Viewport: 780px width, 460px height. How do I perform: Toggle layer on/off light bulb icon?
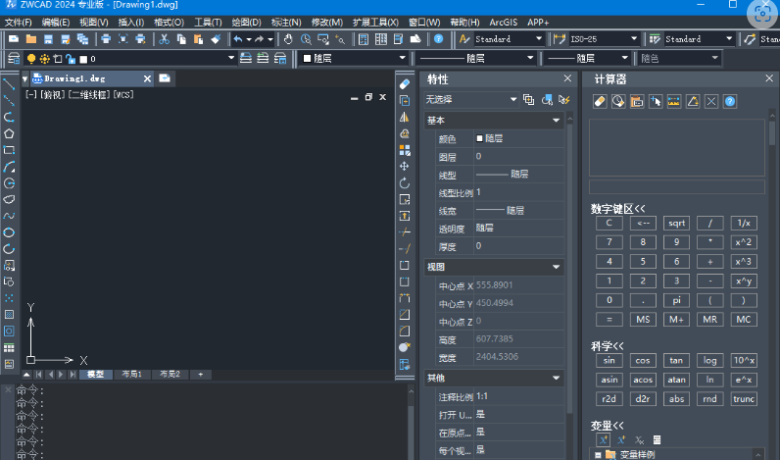(x=31, y=59)
